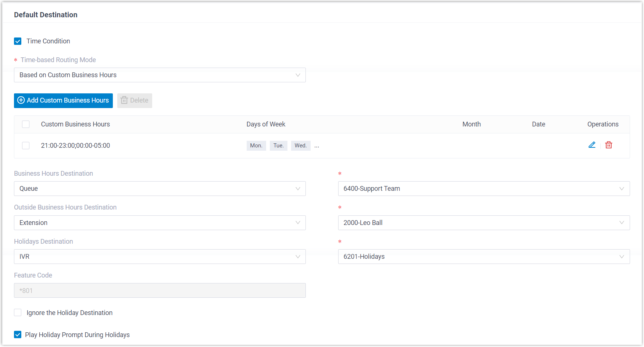Viewport: 644px width, 347px height.
Task: Open Time-based Routing Mode dropdown
Action: (160, 75)
